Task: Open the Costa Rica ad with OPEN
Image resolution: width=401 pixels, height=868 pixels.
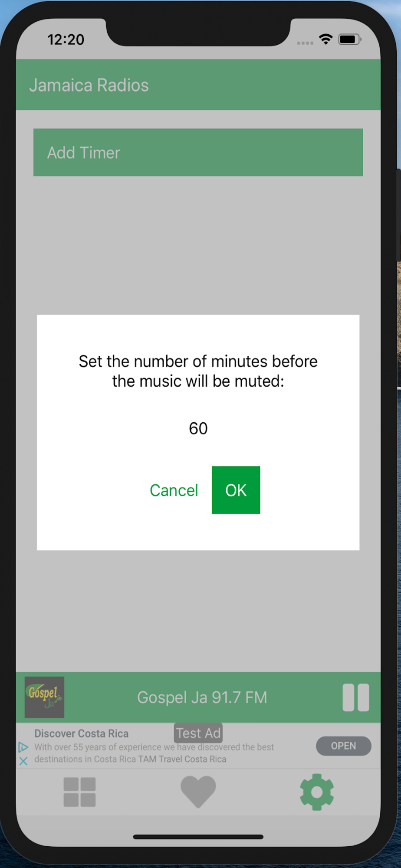Action: click(343, 746)
